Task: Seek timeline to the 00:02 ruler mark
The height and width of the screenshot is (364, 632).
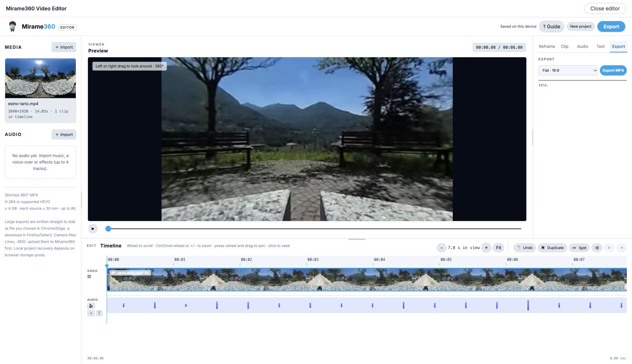Action: tap(247, 260)
